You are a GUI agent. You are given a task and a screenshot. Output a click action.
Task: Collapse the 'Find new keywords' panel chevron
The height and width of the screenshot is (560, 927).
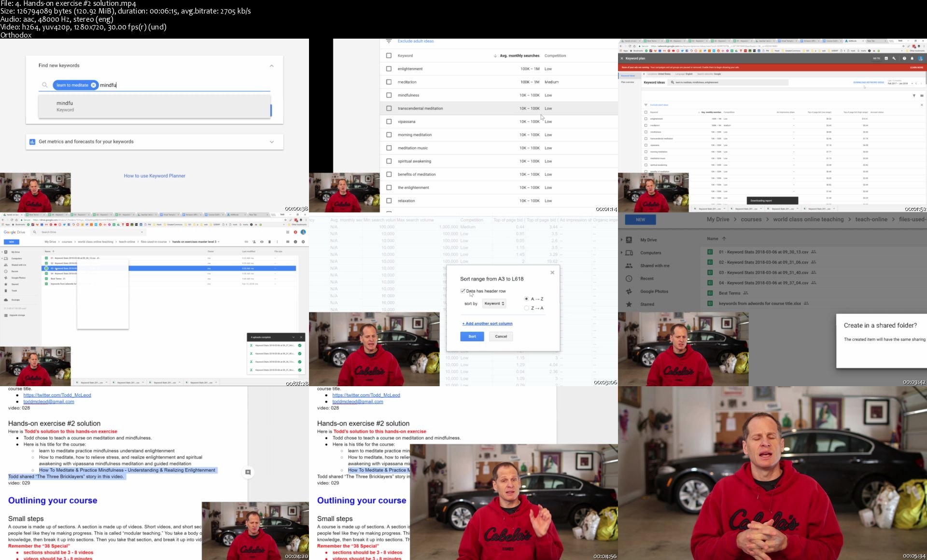271,66
